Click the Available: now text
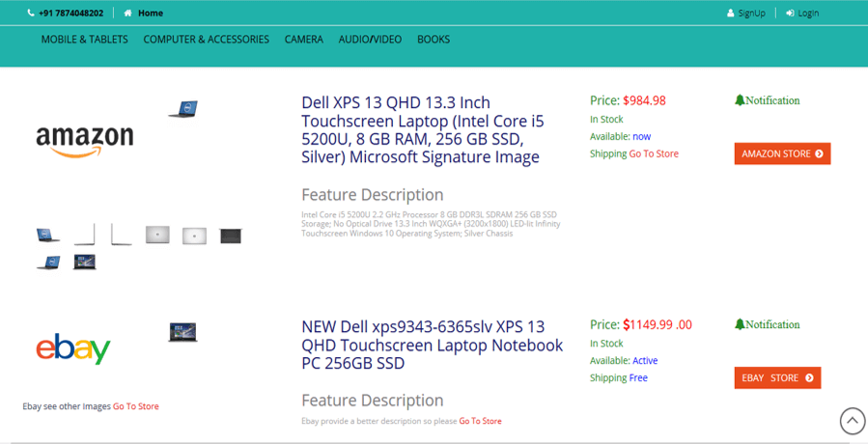This screenshot has width=868, height=444. click(x=621, y=137)
